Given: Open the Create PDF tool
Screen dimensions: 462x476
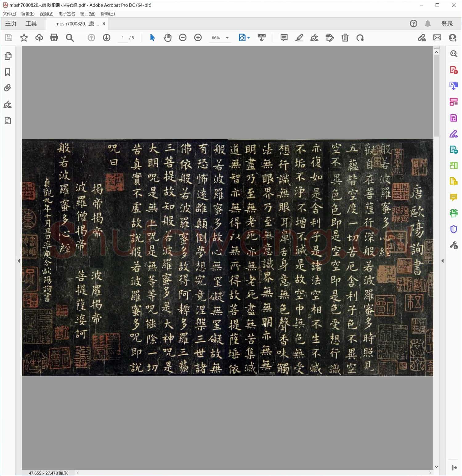Looking at the screenshot, I should pyautogui.click(x=453, y=70).
